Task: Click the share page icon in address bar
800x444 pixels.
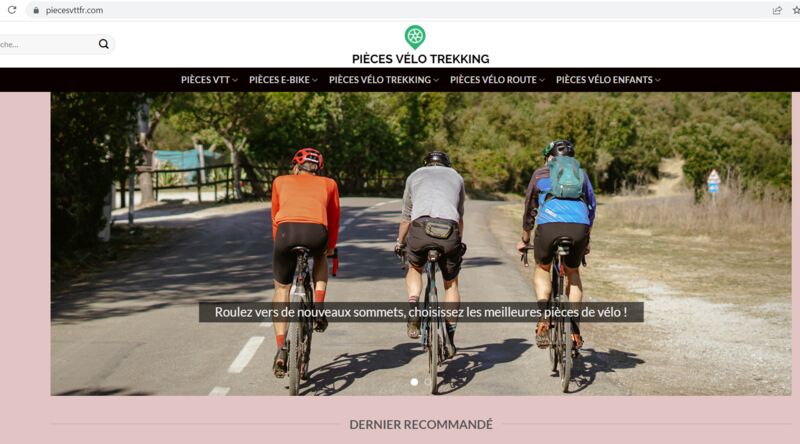Action: [x=777, y=10]
